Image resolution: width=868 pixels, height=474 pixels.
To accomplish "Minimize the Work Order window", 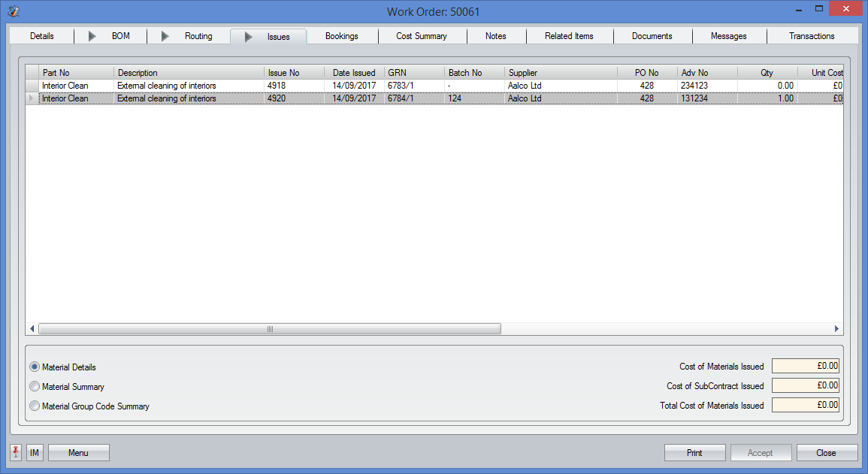I will (x=799, y=10).
